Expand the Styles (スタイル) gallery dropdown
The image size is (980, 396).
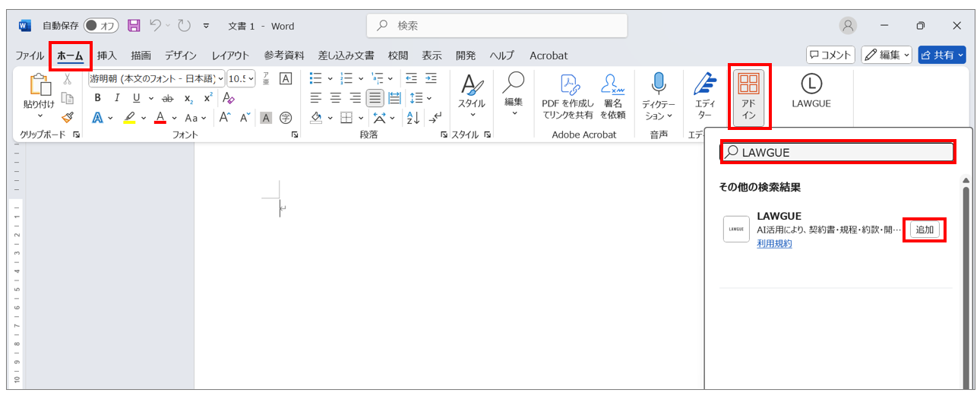pyautogui.click(x=472, y=116)
